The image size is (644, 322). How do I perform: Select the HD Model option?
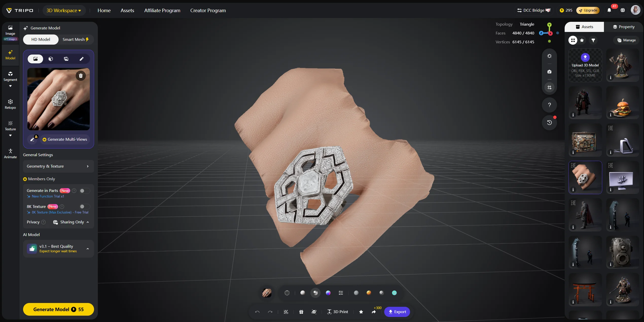41,40
